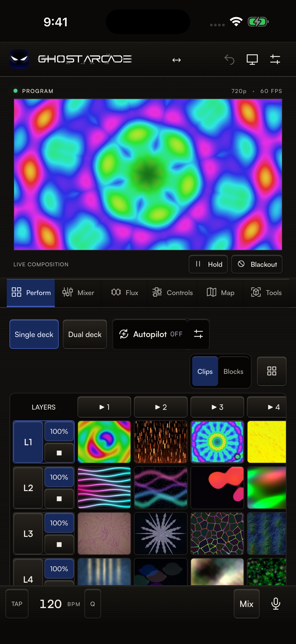Viewport: 296px width, 644px height.
Task: Launch the falling orange sparks clip thumbnail
Action: tap(161, 442)
